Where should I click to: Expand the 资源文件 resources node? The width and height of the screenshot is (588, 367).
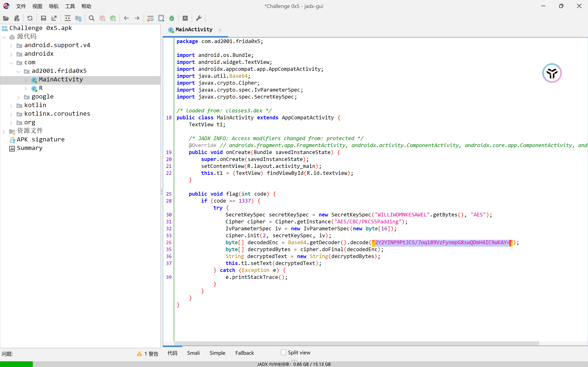pyautogui.click(x=4, y=132)
